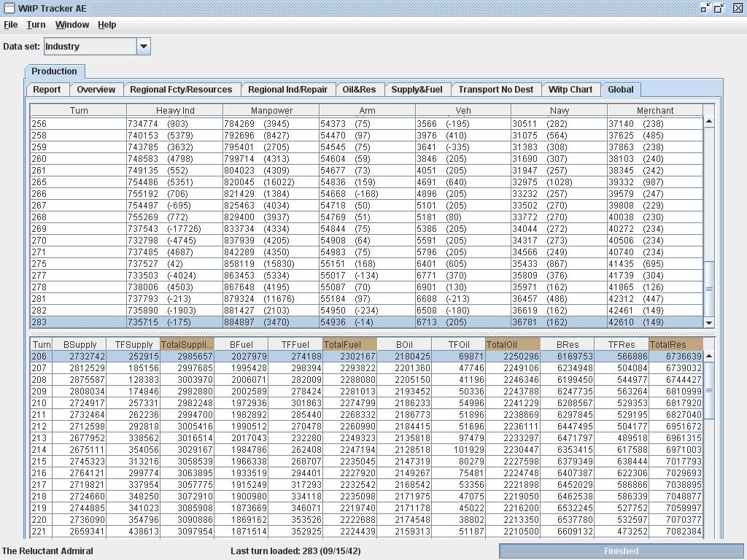Image resolution: width=747 pixels, height=560 pixels.
Task: Click the WitP Tracker AE window icon
Action: (9, 8)
